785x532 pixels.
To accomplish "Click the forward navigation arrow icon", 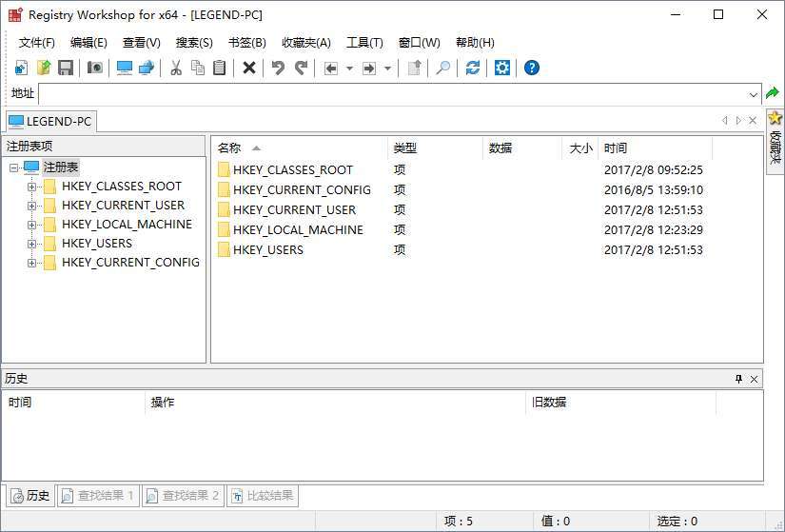I will click(369, 69).
